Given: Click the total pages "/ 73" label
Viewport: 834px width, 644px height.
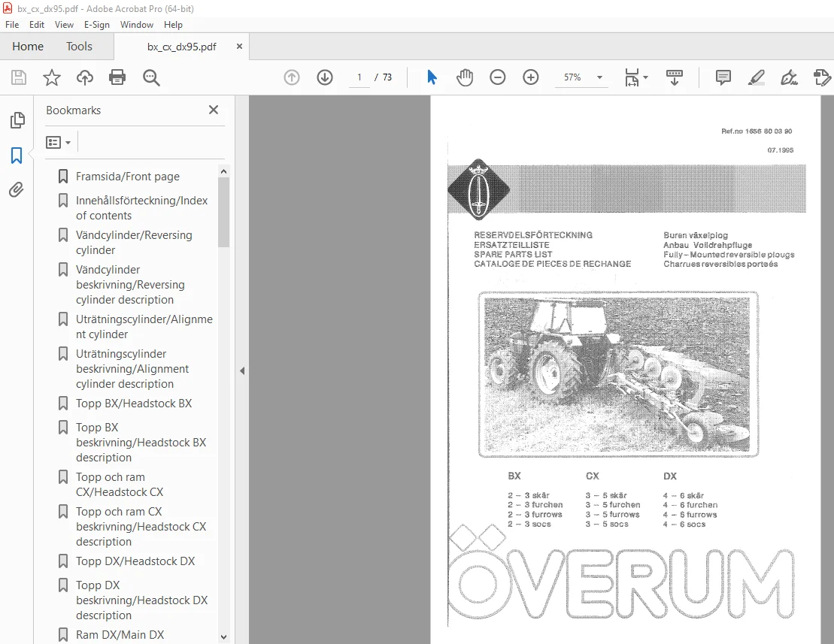Looking at the screenshot, I should click(x=383, y=77).
